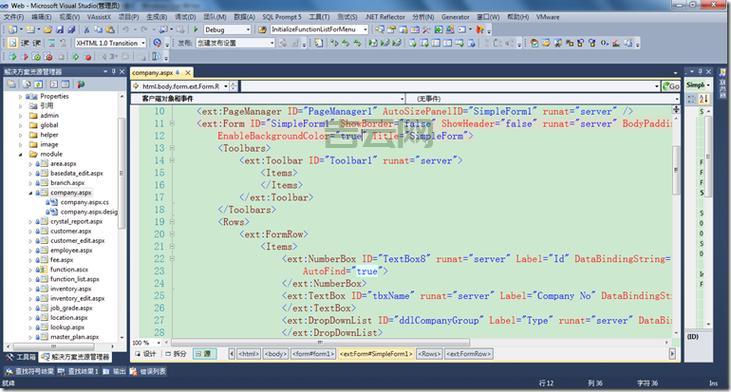Click the red record circle icon

point(88,57)
